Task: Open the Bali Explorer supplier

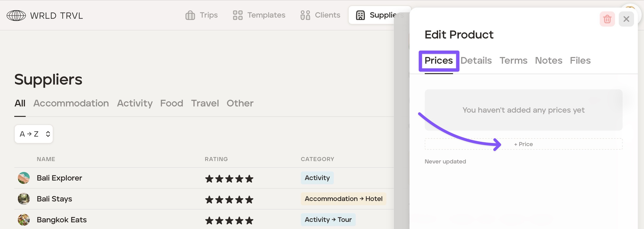Action: [59, 178]
